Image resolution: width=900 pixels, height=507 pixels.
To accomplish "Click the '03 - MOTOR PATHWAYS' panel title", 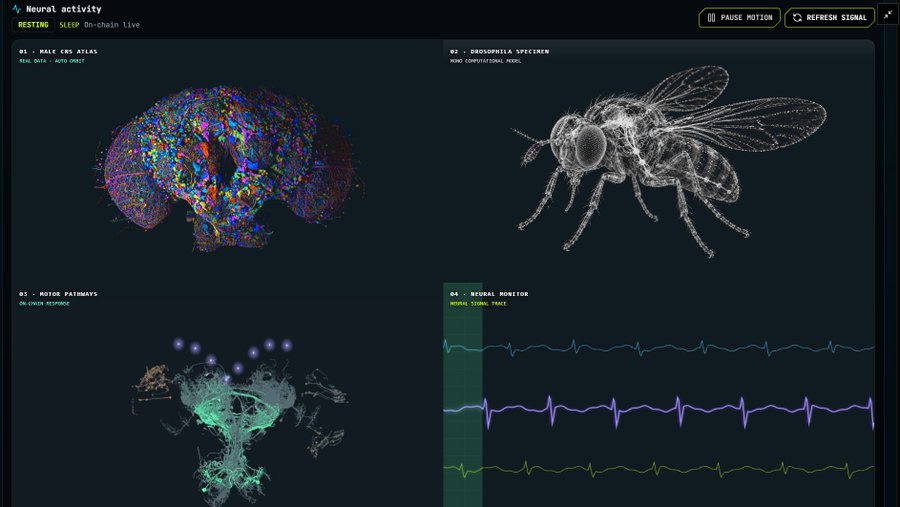I will pyautogui.click(x=59, y=294).
